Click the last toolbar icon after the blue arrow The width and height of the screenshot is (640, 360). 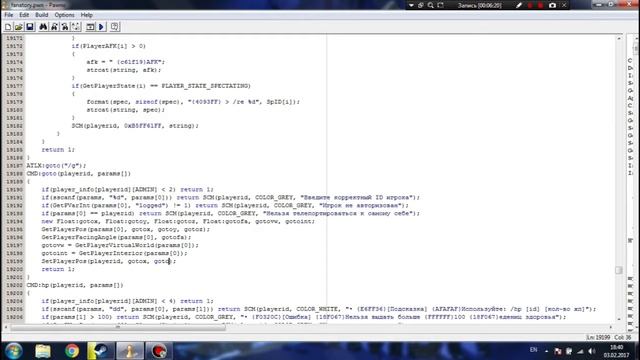pos(115,27)
